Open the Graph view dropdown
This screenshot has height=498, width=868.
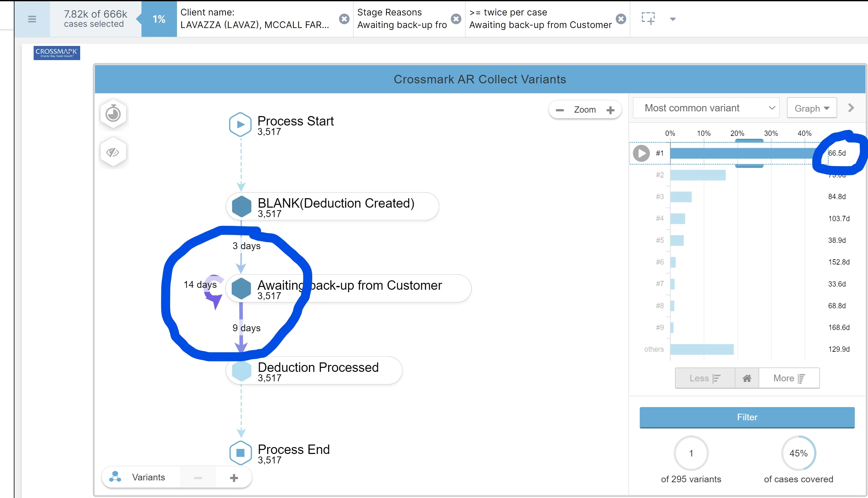812,109
